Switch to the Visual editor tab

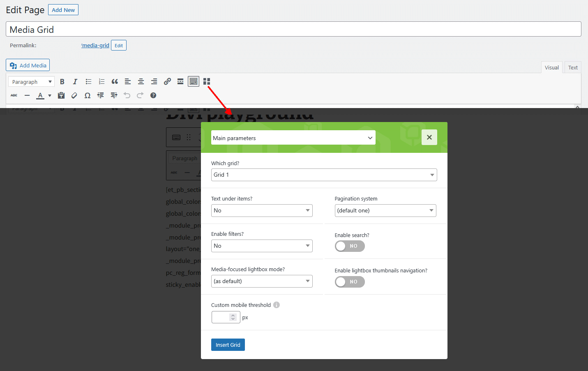551,68
